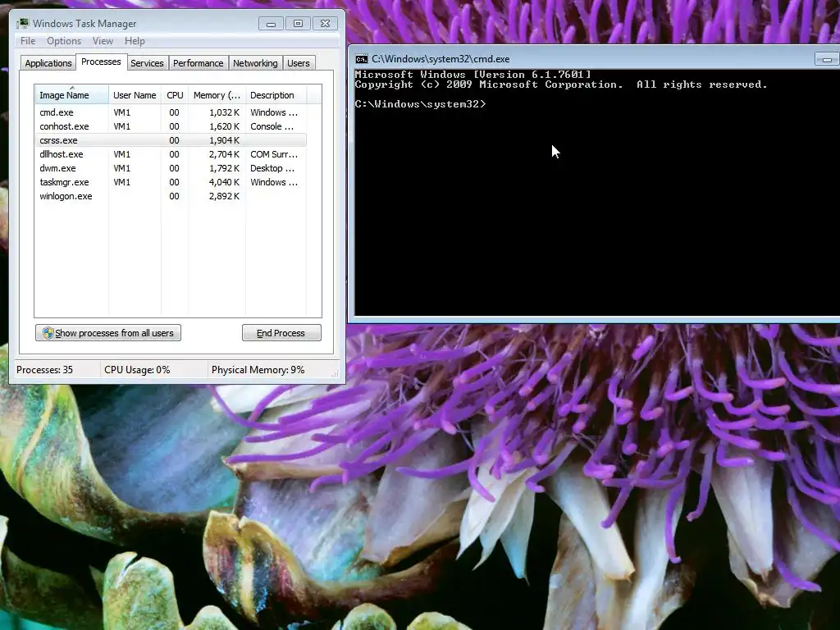Click Show processes from all users
Image resolution: width=840 pixels, height=630 pixels.
tap(108, 333)
